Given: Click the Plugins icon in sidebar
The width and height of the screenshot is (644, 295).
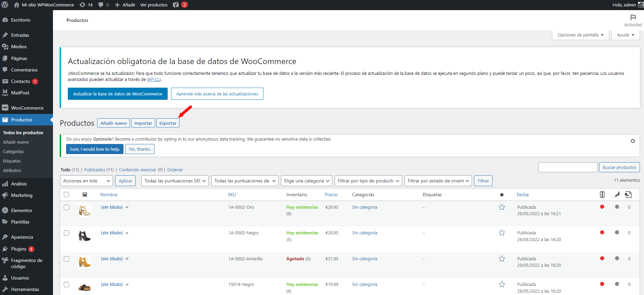Looking at the screenshot, I should pyautogui.click(x=5, y=249).
